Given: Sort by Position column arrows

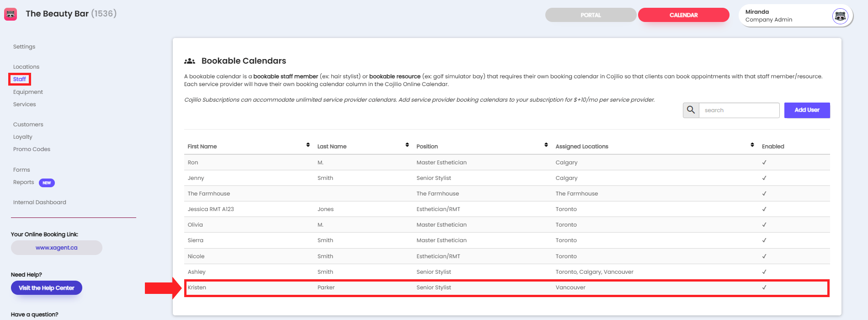Looking at the screenshot, I should 546,145.
